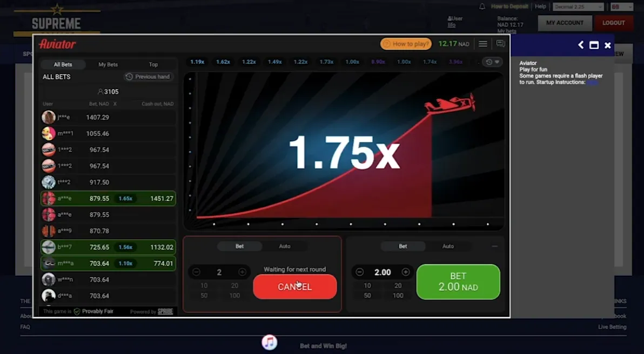Click player b***7 avatar
This screenshot has width=644, height=354.
49,247
